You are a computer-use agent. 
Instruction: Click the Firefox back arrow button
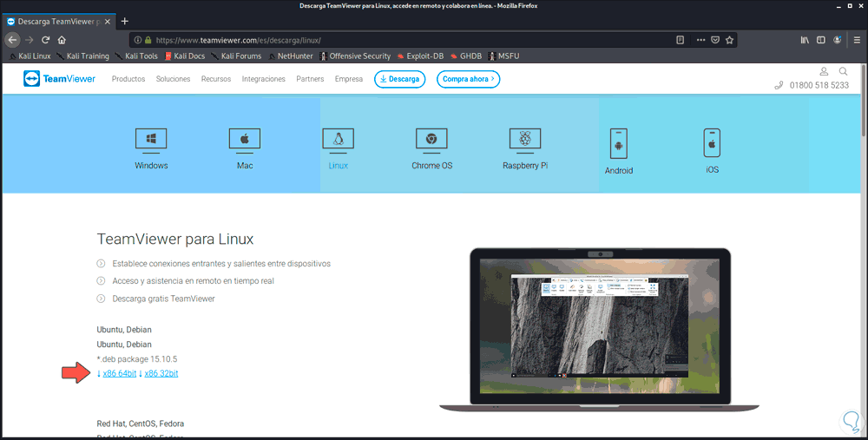(13, 40)
